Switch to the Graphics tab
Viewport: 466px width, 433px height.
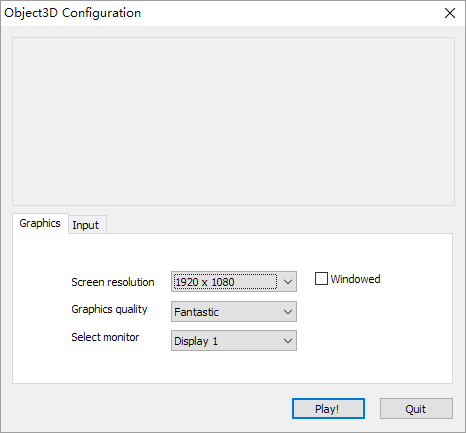[40, 223]
